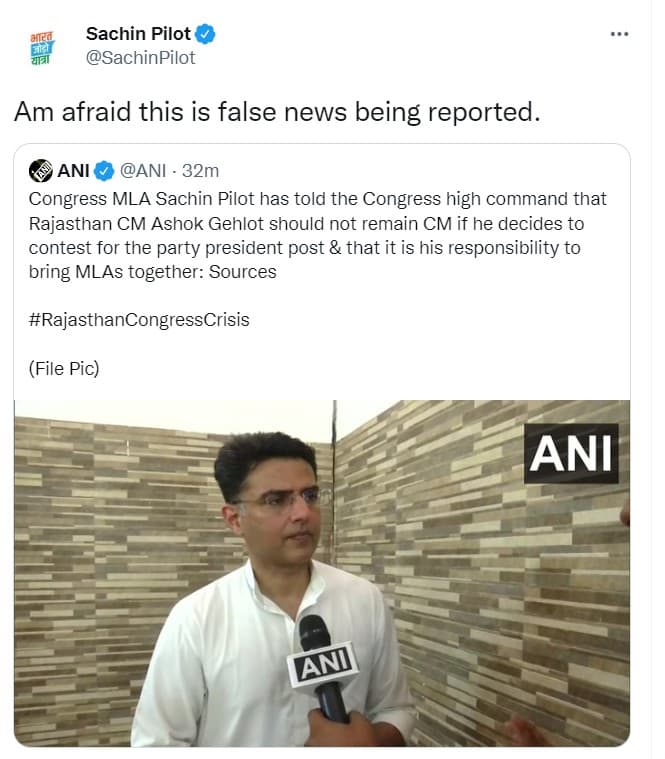665x759 pixels.
Task: Click the @ANI handle
Action: click(x=142, y=170)
